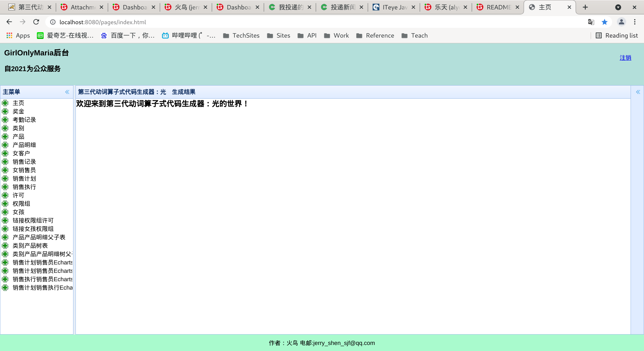
Task: Click the green plus icon next to 主页
Action: 5,103
